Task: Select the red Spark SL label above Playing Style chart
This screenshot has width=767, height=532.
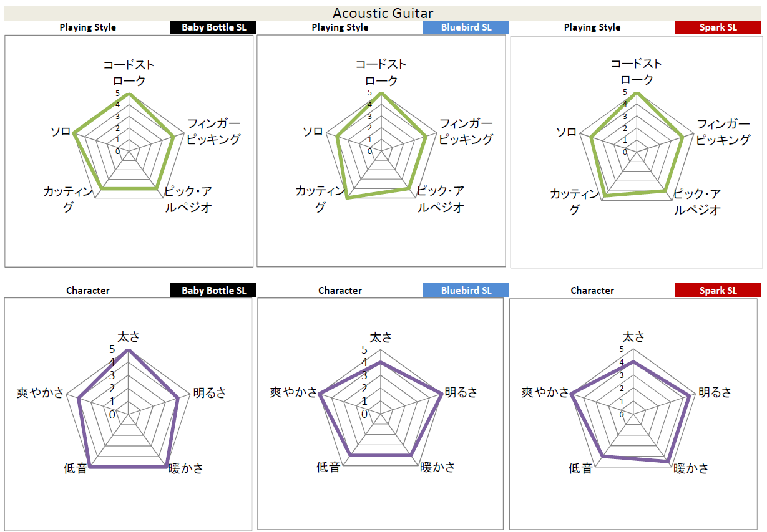Action: click(x=718, y=27)
